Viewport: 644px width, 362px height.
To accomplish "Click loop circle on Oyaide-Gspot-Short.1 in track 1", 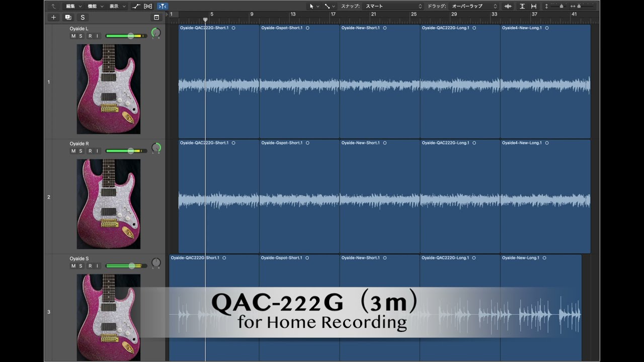I will click(307, 28).
